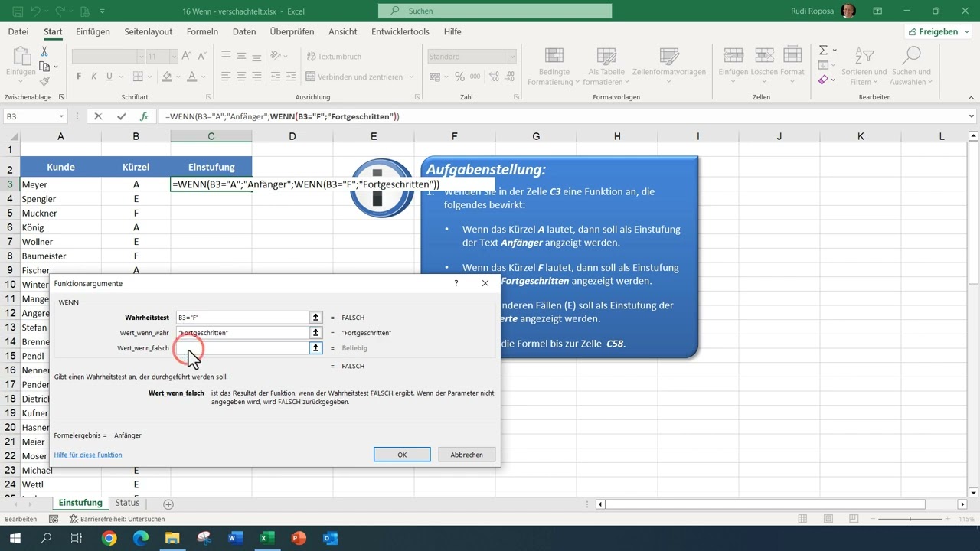The image size is (980, 551).
Task: Click the help question mark in dialog
Action: click(456, 283)
